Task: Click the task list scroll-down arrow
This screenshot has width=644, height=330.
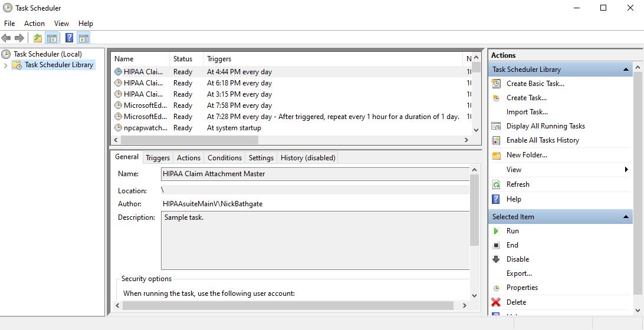Action: point(476,130)
